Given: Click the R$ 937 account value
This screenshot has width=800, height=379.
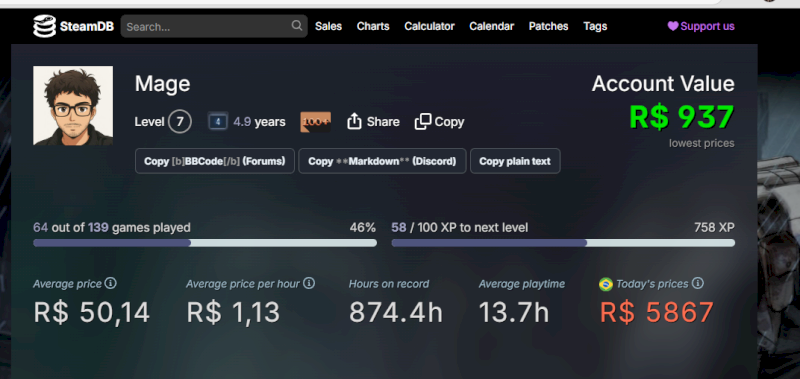Looking at the screenshot, I should (x=682, y=117).
